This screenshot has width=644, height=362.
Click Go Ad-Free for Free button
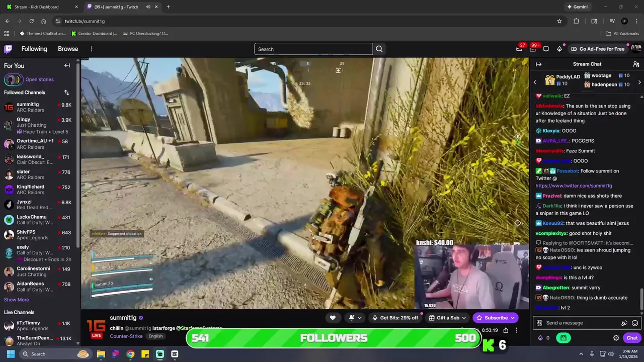tap(598, 49)
